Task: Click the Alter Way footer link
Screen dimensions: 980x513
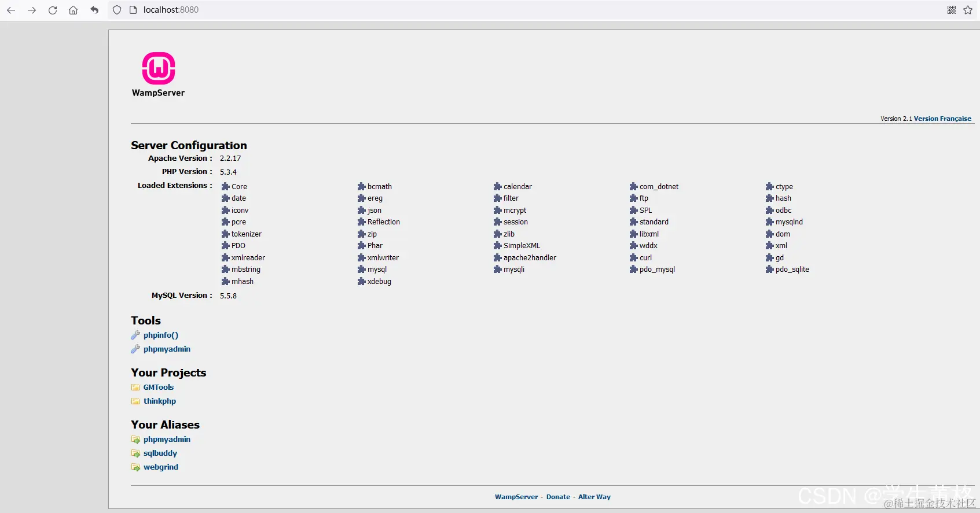Action: click(594, 497)
